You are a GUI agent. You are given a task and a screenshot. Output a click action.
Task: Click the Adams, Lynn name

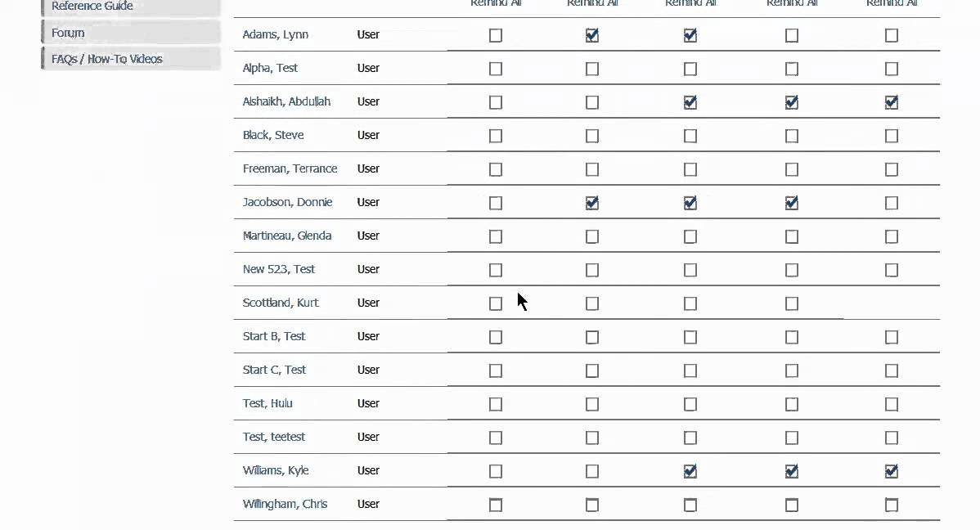(276, 34)
